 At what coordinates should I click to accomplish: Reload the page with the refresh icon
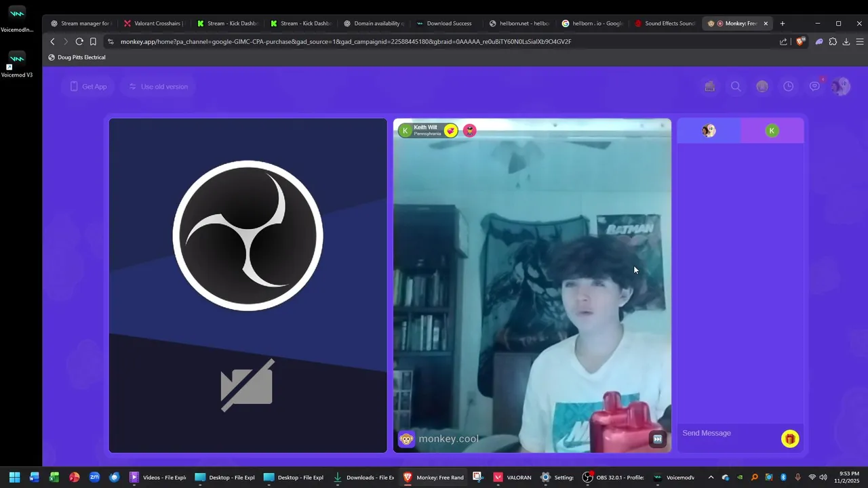(x=79, y=41)
